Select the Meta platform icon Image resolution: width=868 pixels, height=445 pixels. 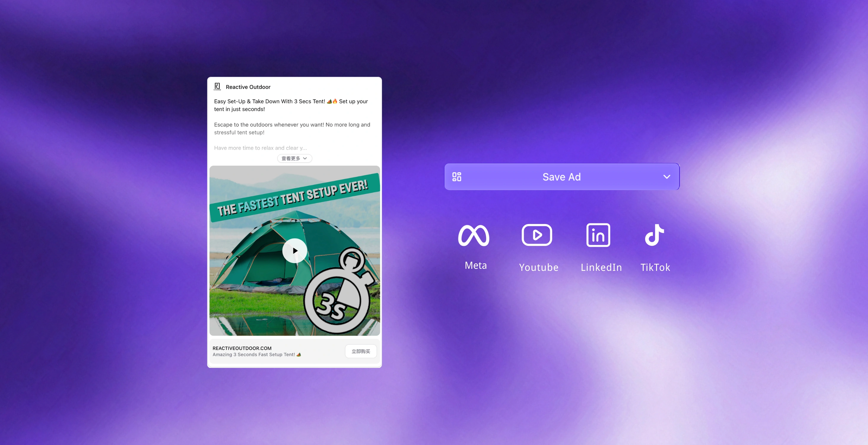tap(474, 235)
